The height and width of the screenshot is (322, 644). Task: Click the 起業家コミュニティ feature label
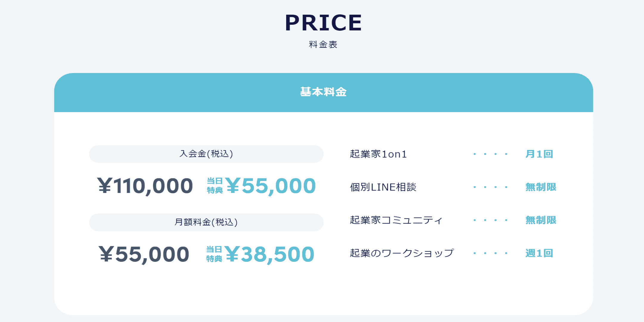(396, 220)
